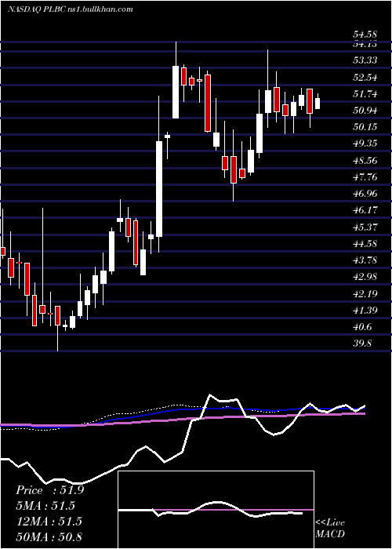Click the 50.94 axis value
The width and height of the screenshot is (392, 549).
tap(365, 111)
